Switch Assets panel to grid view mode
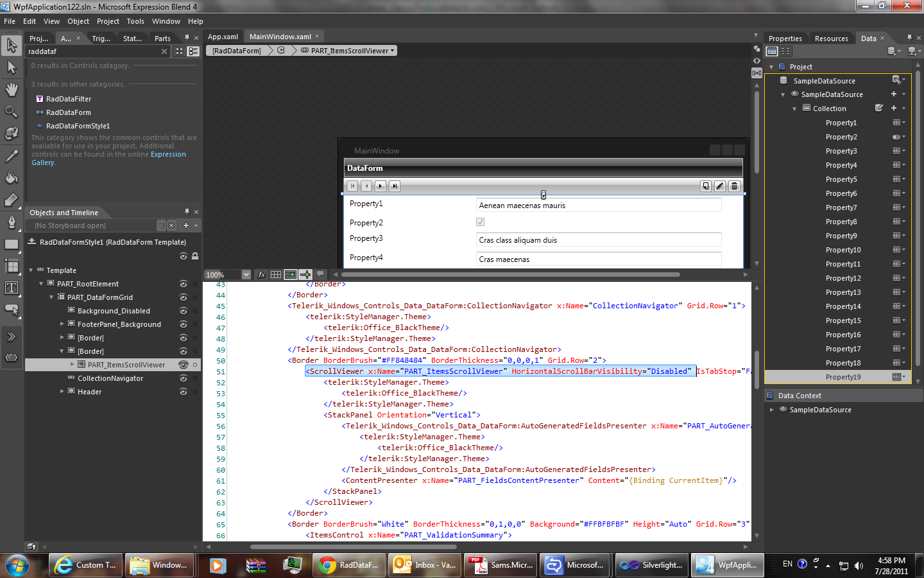Image resolution: width=924 pixels, height=578 pixels. point(179,51)
